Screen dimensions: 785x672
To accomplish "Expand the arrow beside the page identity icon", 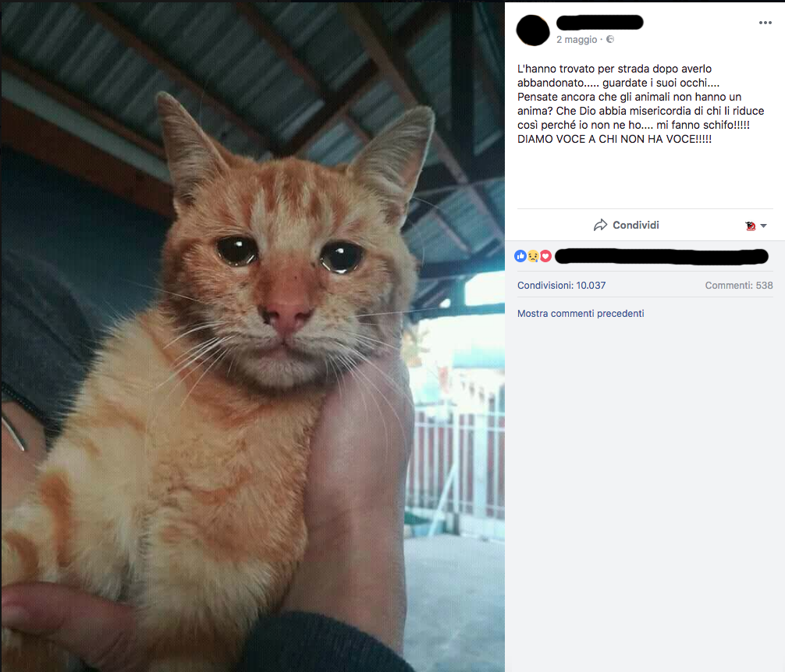I will pyautogui.click(x=763, y=226).
